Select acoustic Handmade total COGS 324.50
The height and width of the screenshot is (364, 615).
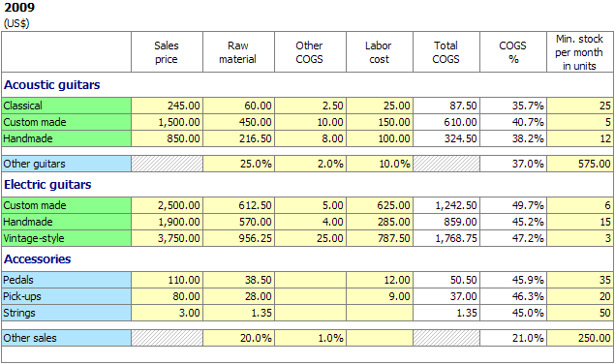point(446,138)
